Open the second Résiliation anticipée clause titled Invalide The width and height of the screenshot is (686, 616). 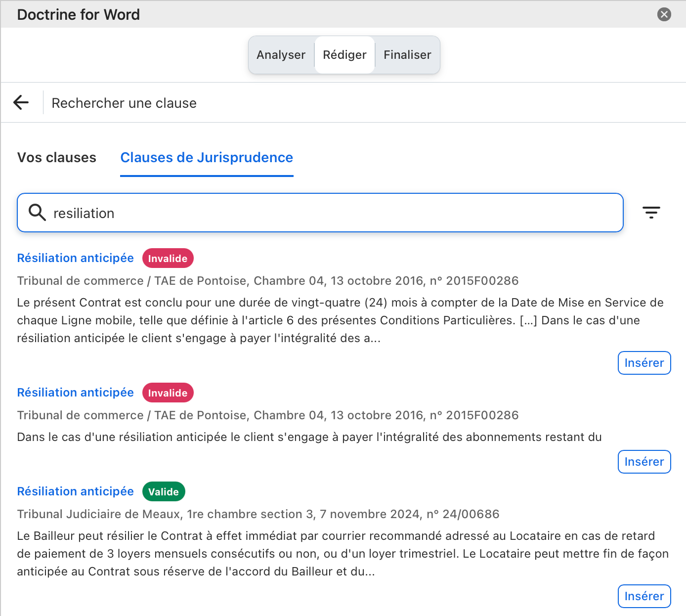pyautogui.click(x=75, y=392)
